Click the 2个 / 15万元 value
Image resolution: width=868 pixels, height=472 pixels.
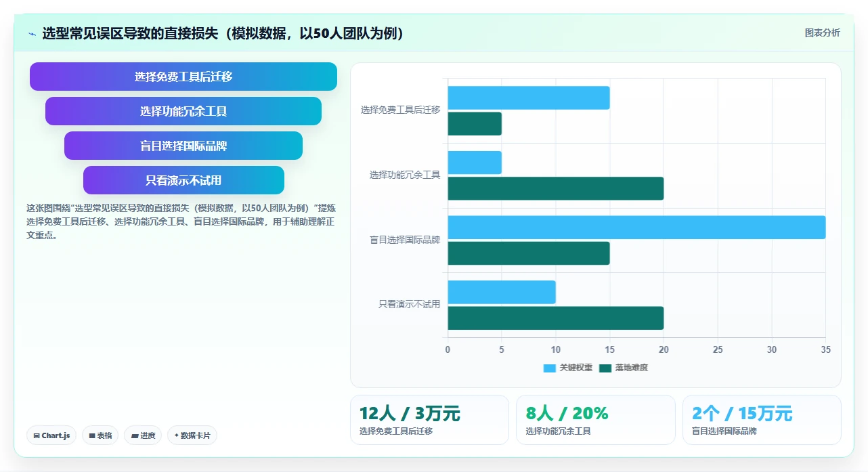pyautogui.click(x=742, y=413)
